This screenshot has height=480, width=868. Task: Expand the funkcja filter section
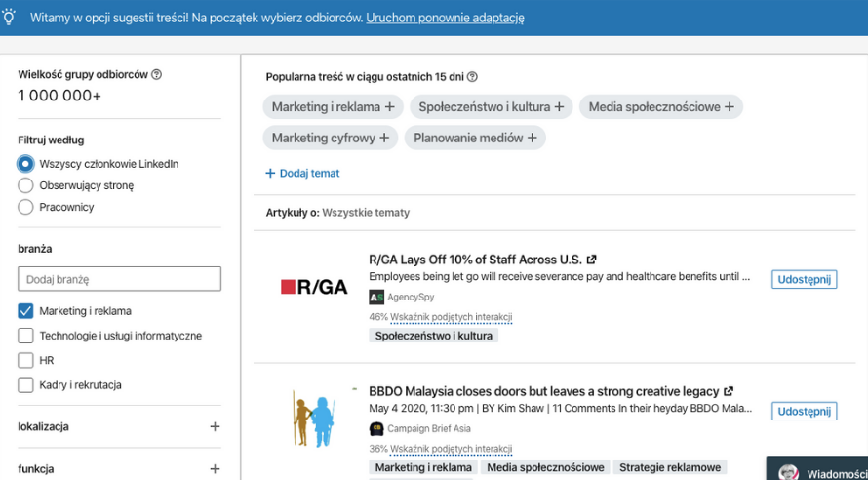(215, 469)
